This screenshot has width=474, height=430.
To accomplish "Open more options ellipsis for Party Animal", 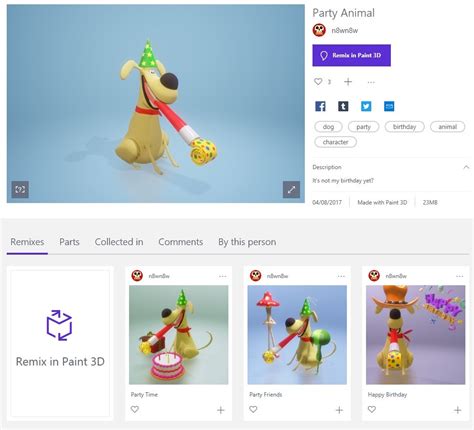I will point(371,82).
